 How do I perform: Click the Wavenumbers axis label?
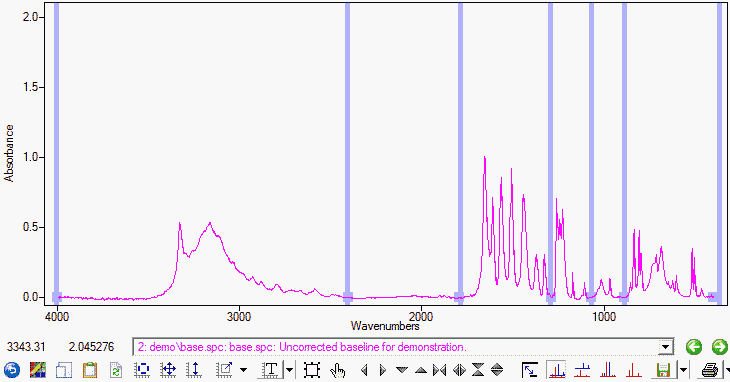click(385, 326)
